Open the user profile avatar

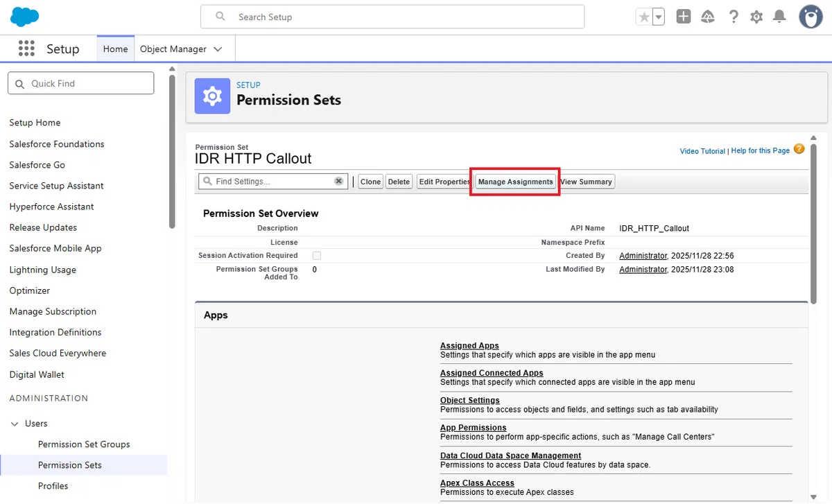coord(811,17)
